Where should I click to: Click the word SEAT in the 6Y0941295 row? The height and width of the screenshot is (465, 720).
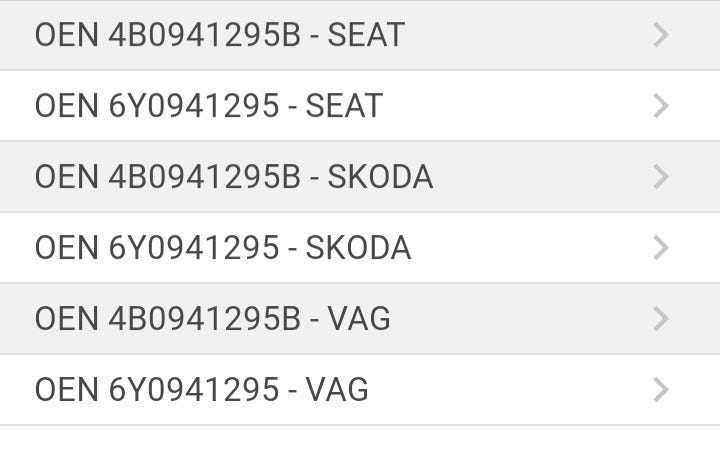click(x=344, y=106)
